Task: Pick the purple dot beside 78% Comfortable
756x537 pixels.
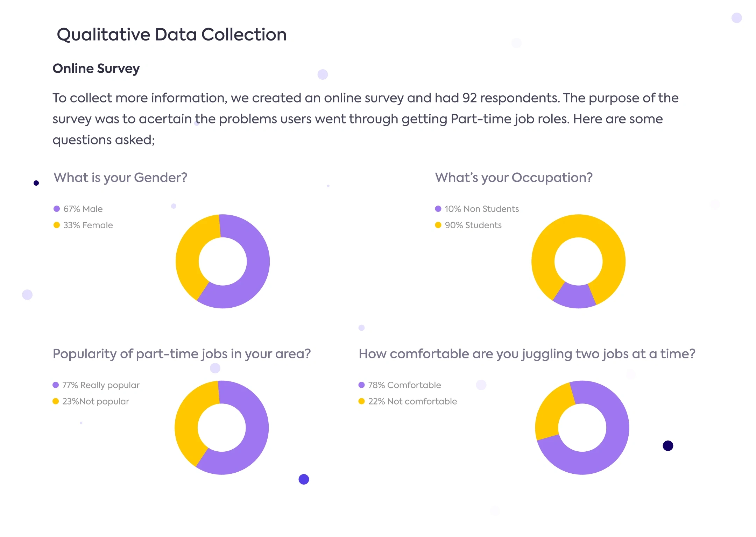Action: pos(362,385)
